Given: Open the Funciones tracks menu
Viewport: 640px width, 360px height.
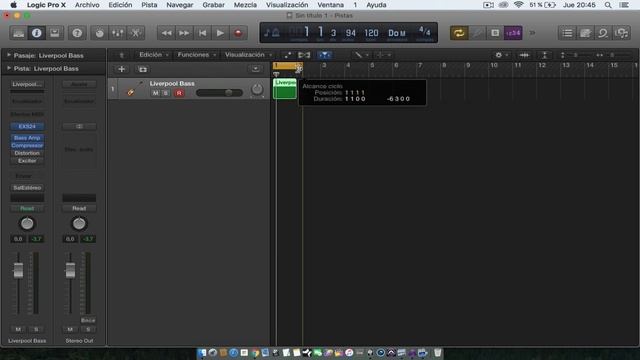Looking at the screenshot, I should [196, 55].
